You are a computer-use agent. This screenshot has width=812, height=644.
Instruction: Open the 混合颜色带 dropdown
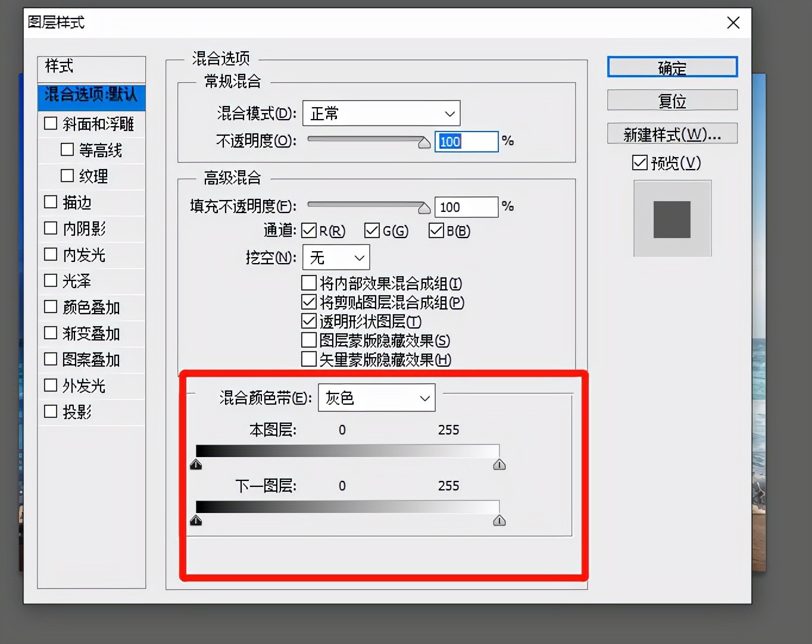tap(376, 398)
